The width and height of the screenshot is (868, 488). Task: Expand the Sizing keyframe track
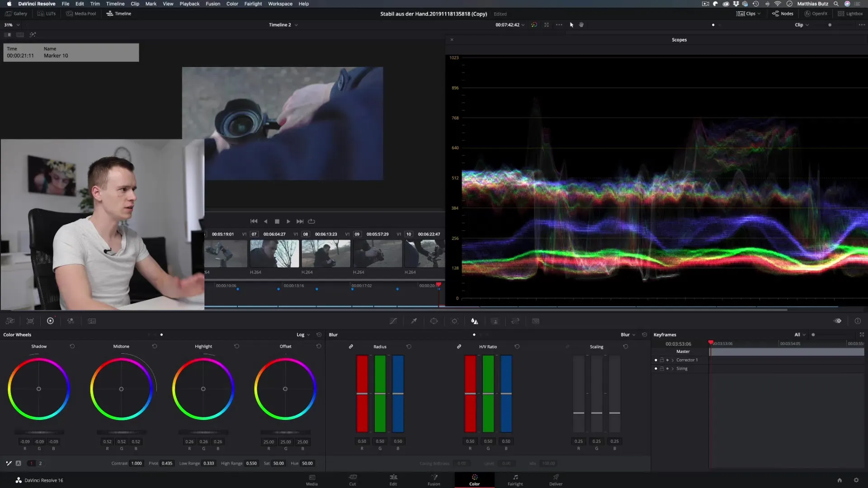point(673,369)
